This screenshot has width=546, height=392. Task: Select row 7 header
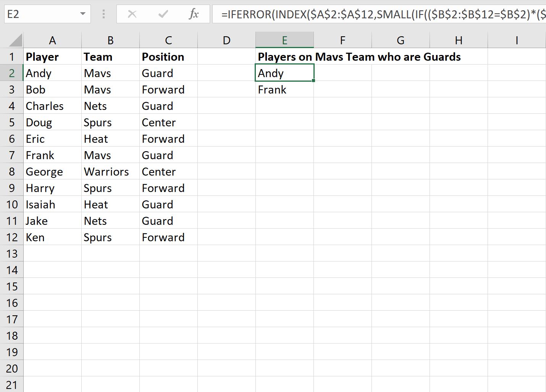click(x=12, y=155)
